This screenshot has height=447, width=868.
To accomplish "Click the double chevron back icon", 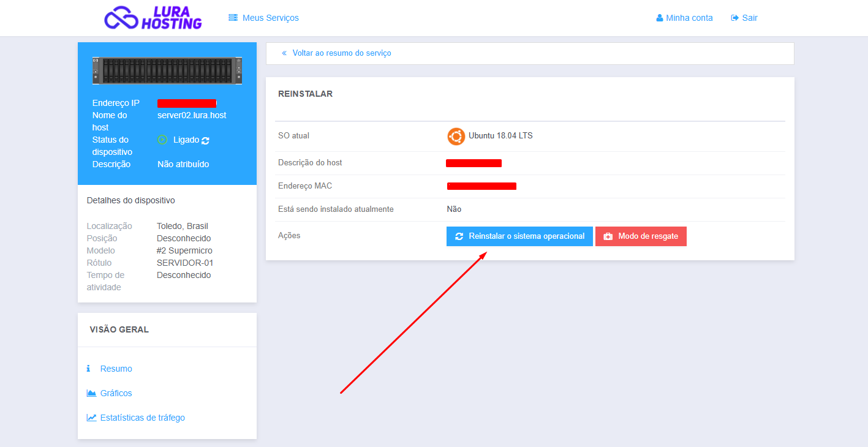I will click(x=284, y=53).
